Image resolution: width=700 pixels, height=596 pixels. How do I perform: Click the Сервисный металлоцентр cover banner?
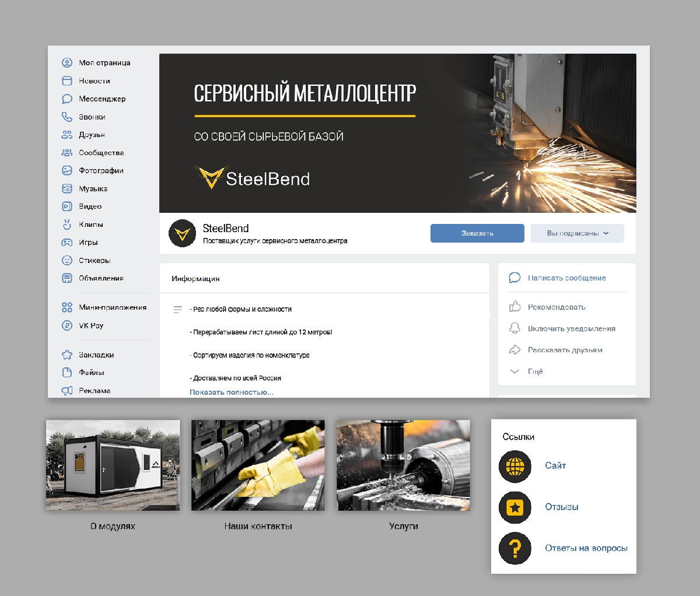point(398,133)
